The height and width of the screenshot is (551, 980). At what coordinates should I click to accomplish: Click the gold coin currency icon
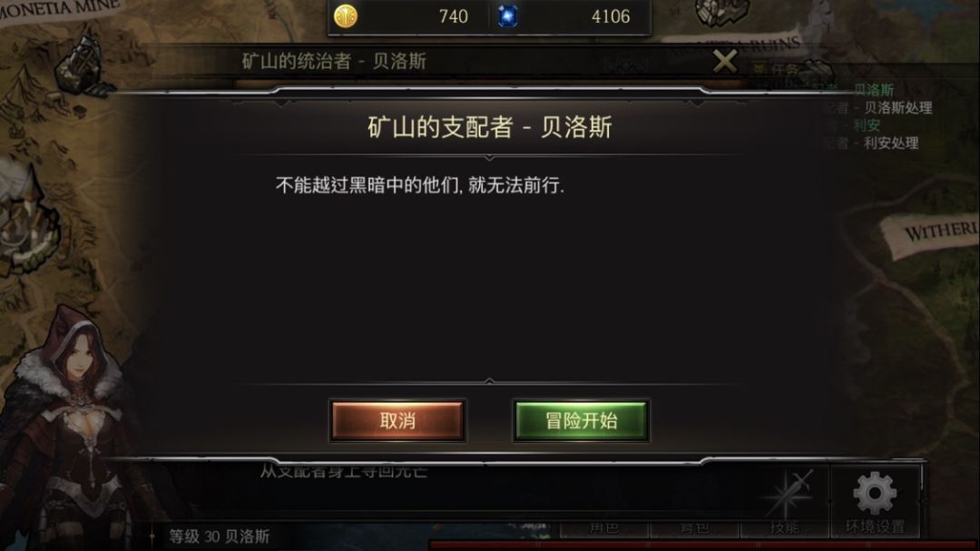[x=345, y=15]
